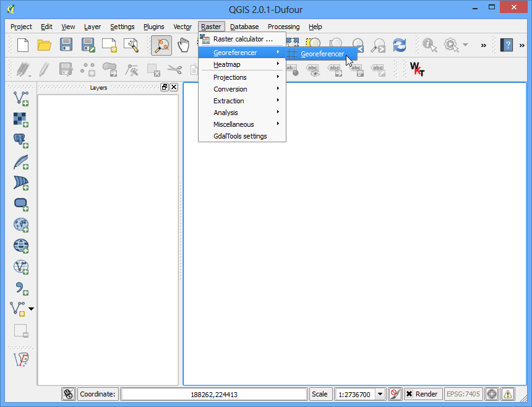Add WMS/WMTS Layer globe icon
This screenshot has width=532, height=407.
(21, 225)
